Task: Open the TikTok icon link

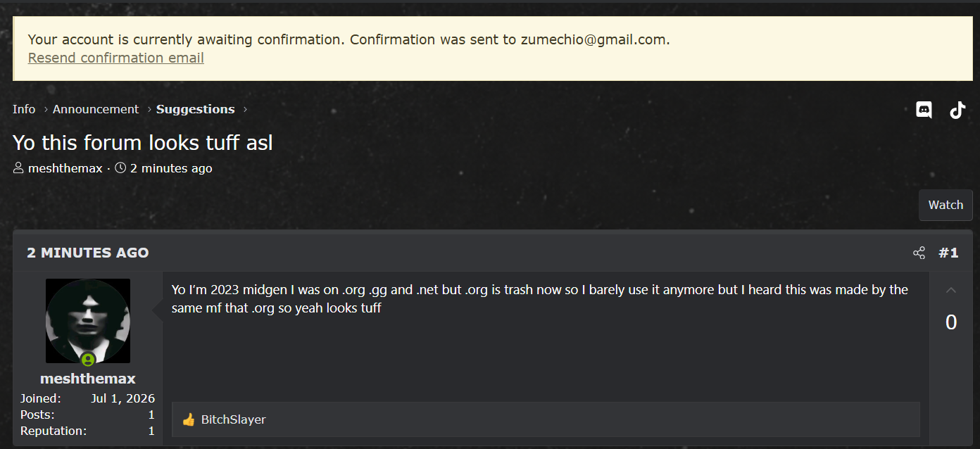Action: (957, 110)
